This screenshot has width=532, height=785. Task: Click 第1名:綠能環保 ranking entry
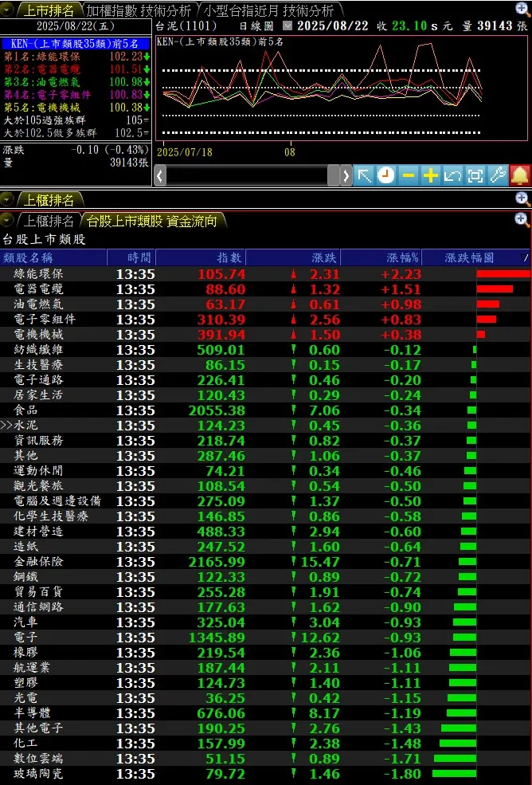click(x=76, y=57)
